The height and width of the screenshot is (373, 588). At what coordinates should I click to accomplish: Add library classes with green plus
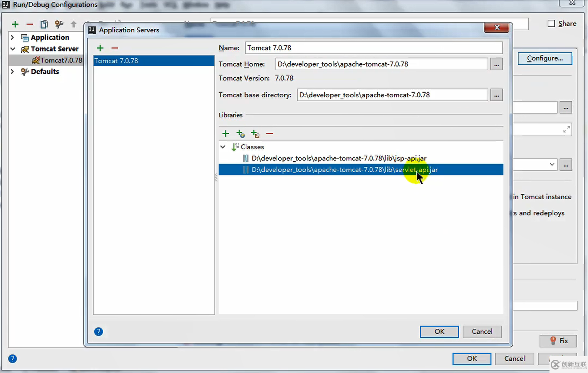tap(226, 134)
